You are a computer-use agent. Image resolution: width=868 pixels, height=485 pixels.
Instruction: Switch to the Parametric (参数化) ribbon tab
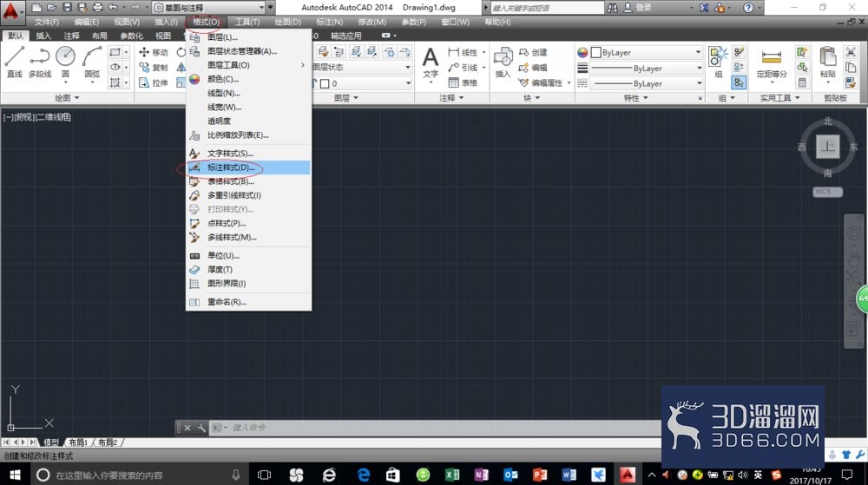coord(131,36)
